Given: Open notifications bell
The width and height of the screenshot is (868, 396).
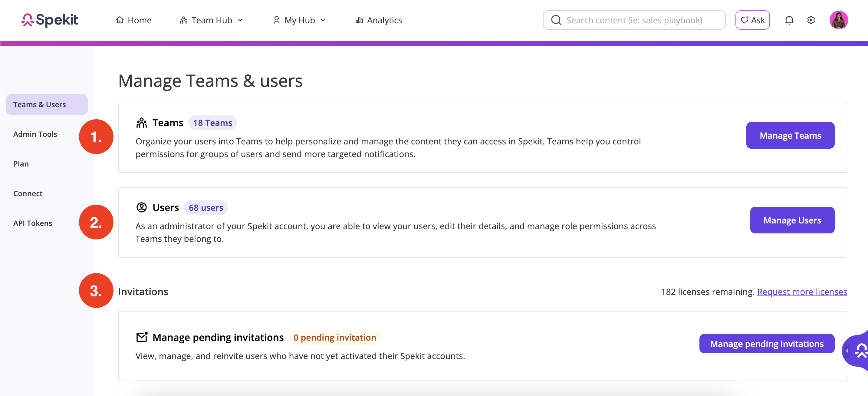Looking at the screenshot, I should tap(789, 20).
